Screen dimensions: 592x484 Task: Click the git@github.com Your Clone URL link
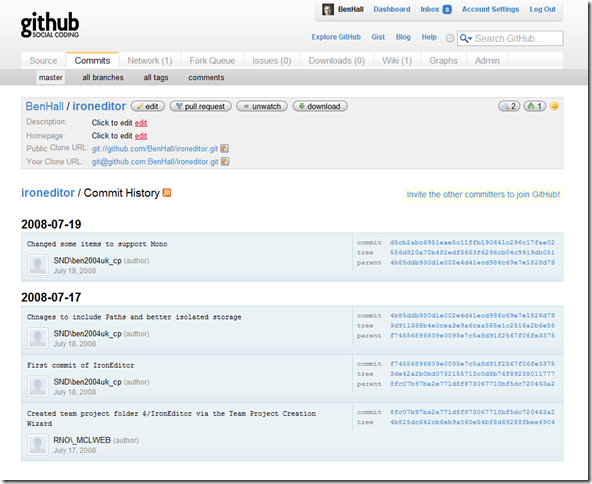[155, 162]
